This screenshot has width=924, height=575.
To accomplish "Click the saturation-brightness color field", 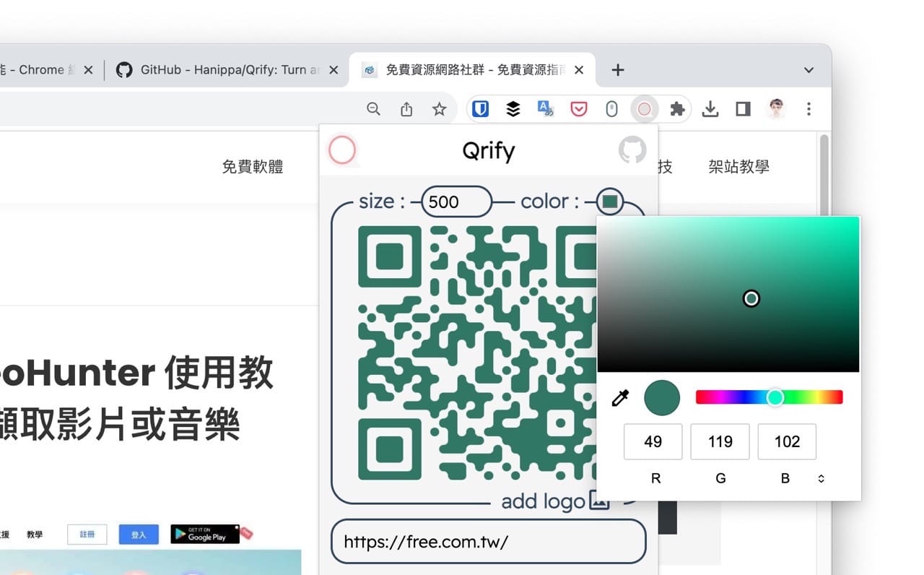I will (728, 295).
